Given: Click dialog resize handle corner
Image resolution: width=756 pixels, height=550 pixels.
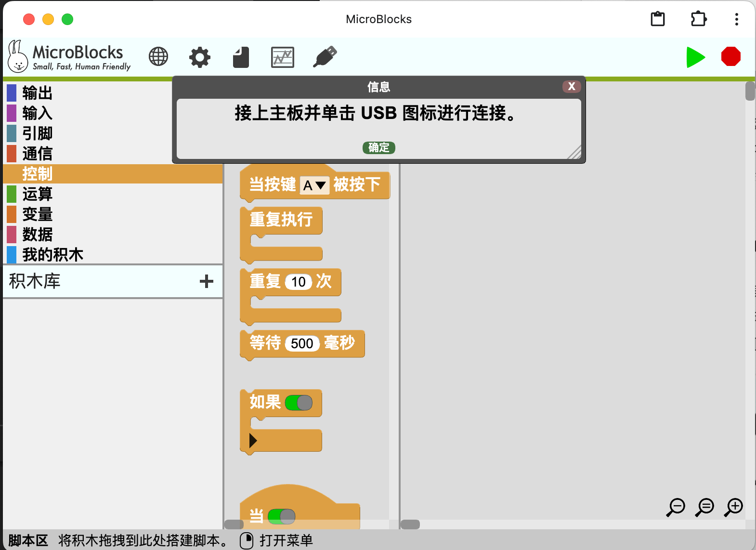Looking at the screenshot, I should tap(574, 153).
